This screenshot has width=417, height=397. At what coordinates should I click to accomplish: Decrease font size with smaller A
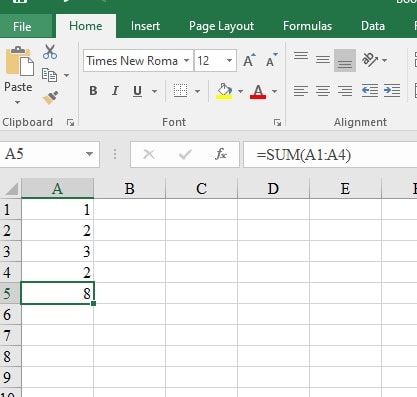click(272, 60)
